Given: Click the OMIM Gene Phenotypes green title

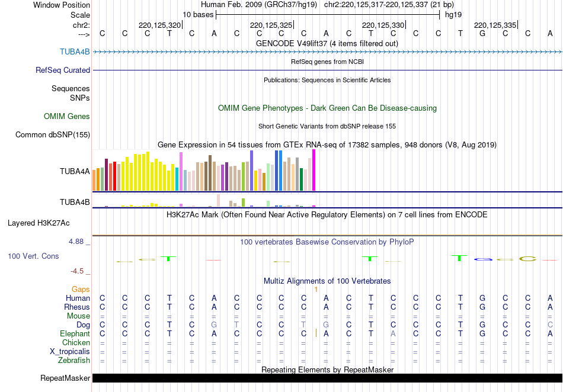Looking at the screenshot, I should pos(327,108).
